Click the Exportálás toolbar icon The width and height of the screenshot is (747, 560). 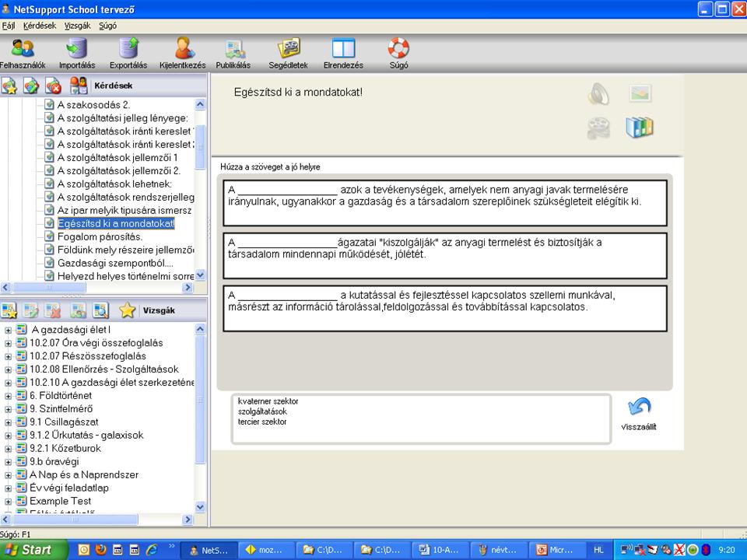click(128, 51)
